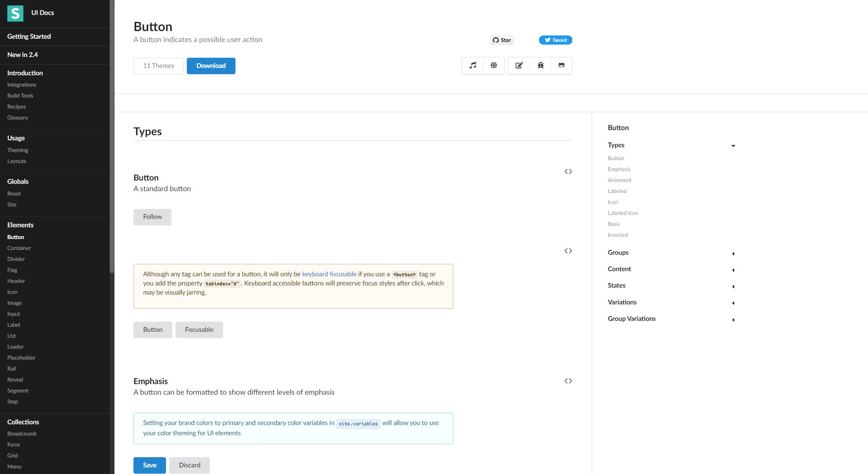Viewport: 868px width, 474px height.
Task: Click the music note toolbar icon
Action: (472, 65)
